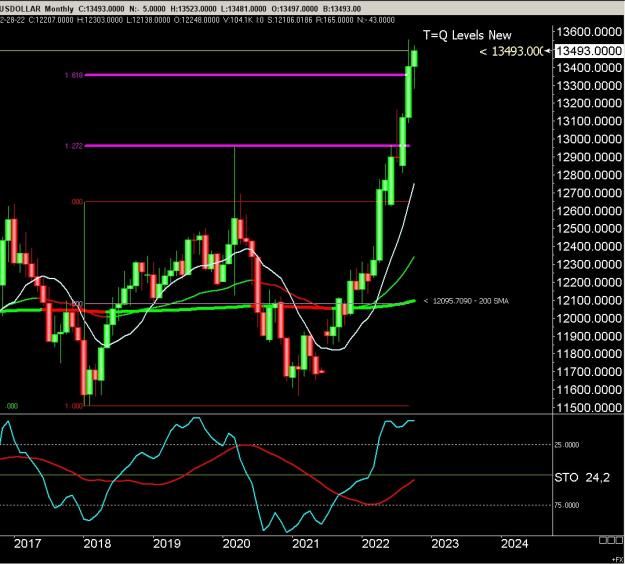Click the 2021 year marker on time axis
Viewport: 625px width, 564px height.
click(306, 544)
